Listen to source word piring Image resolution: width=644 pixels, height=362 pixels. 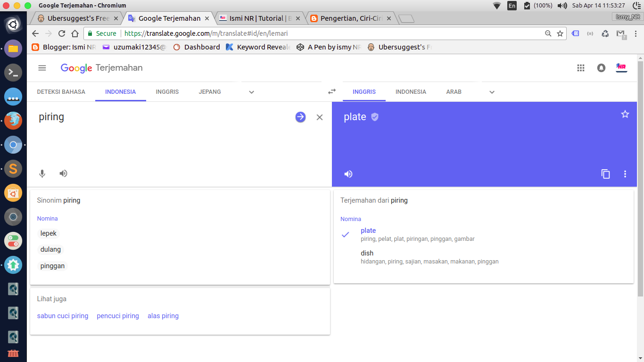(63, 173)
